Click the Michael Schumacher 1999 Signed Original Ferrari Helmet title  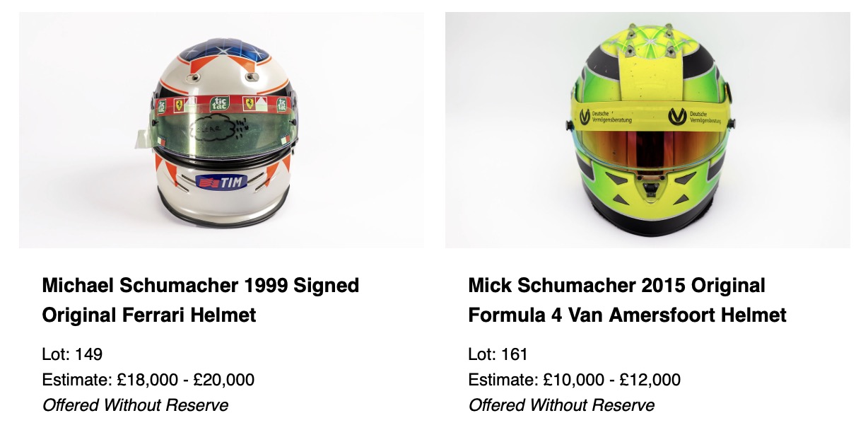[201, 300]
